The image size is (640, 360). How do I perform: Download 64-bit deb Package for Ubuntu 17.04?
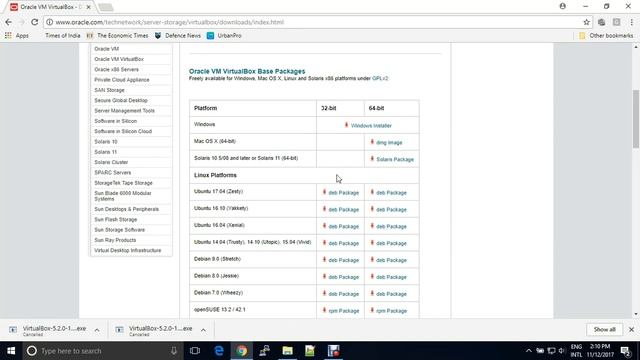[x=391, y=193]
